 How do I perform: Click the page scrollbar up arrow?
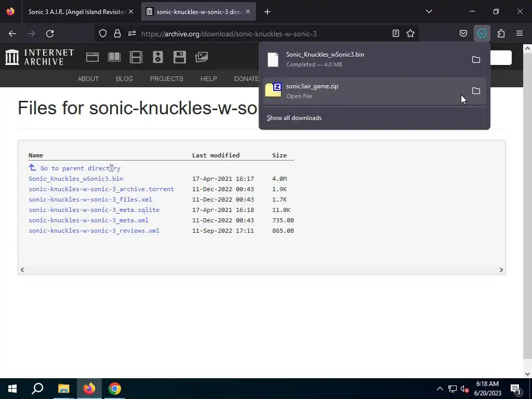pos(527,48)
